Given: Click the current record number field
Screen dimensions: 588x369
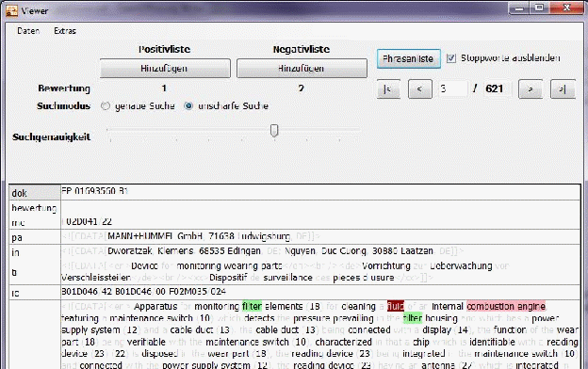Looking at the screenshot, I should click(453, 88).
